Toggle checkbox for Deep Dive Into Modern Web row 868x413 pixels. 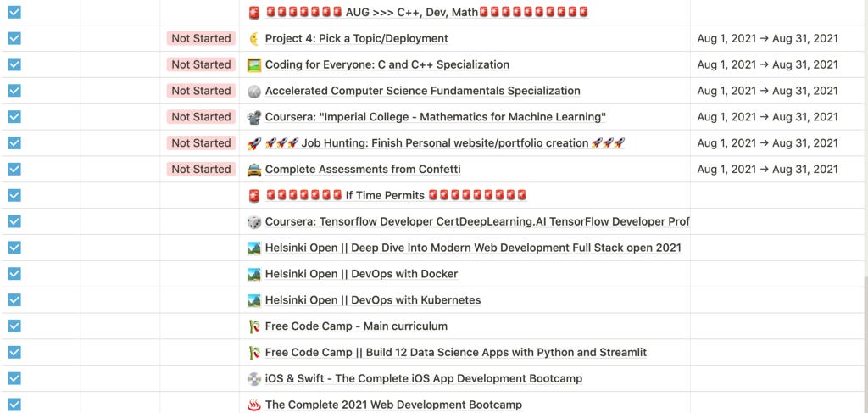[14, 248]
